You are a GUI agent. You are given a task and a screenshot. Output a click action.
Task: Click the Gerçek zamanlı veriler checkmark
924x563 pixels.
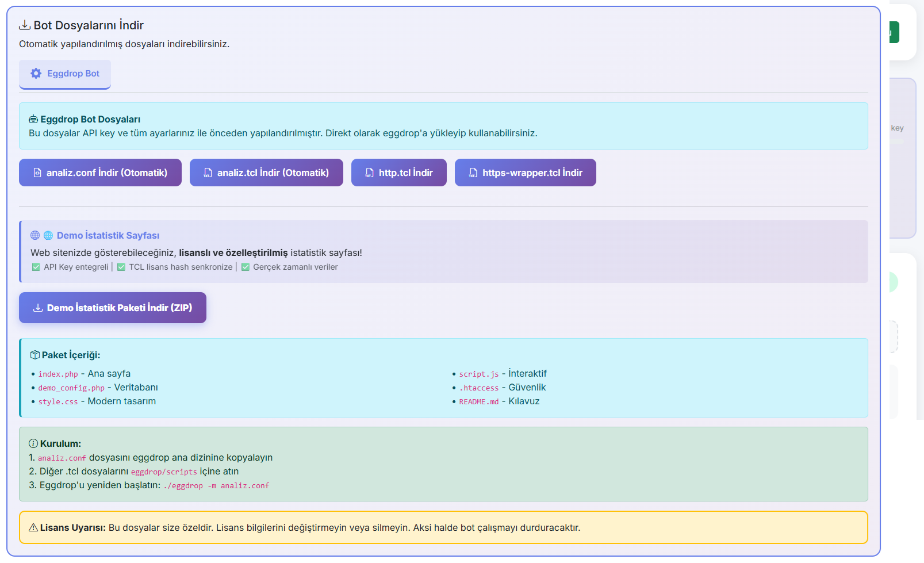point(246,267)
